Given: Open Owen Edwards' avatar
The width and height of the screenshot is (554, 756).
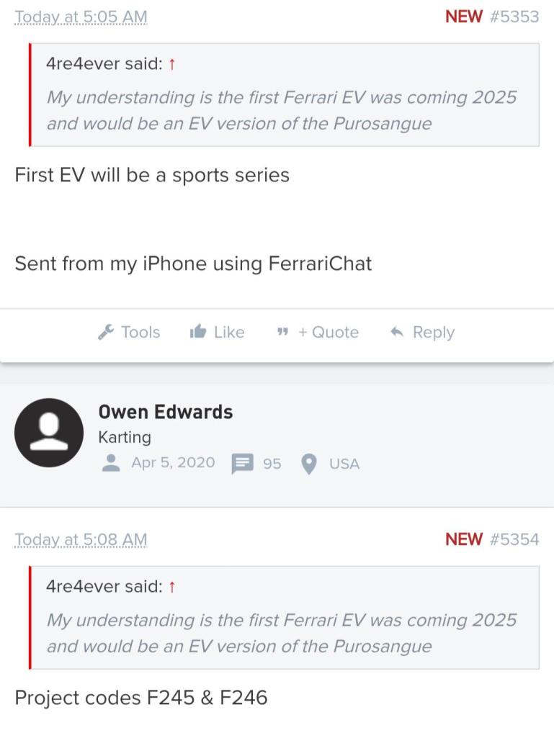Looking at the screenshot, I should [49, 433].
